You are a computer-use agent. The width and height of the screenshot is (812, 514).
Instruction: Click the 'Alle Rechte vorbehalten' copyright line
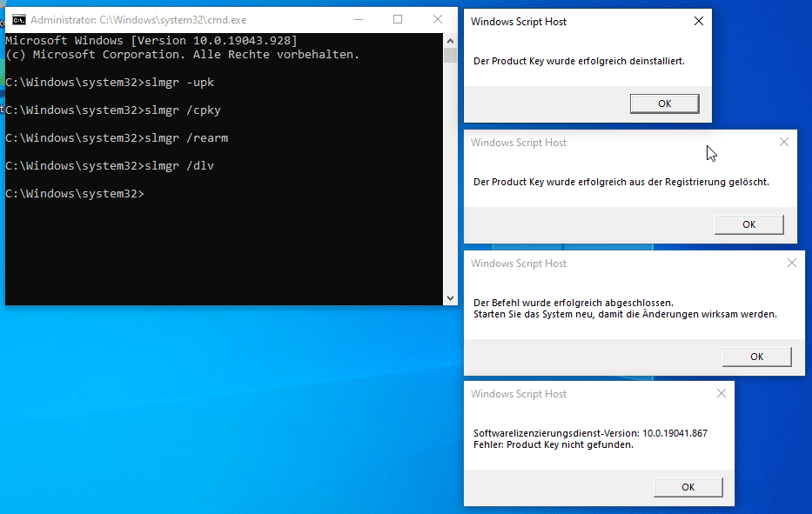click(182, 54)
